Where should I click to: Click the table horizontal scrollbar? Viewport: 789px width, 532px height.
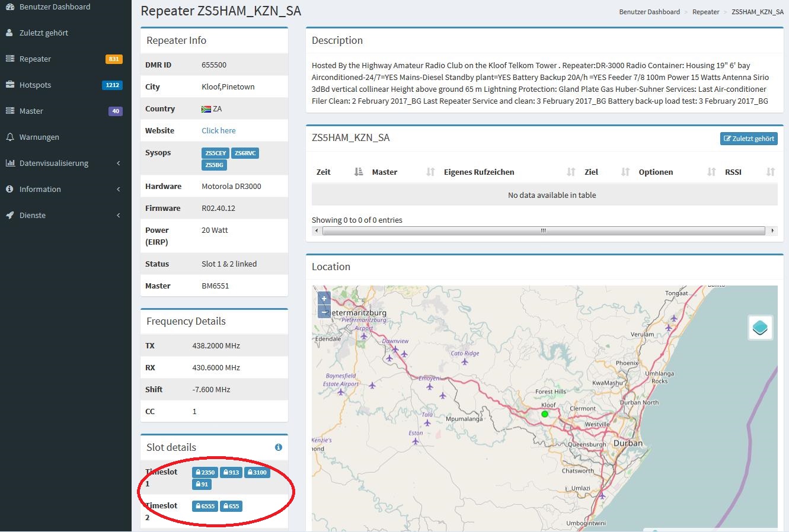click(543, 231)
